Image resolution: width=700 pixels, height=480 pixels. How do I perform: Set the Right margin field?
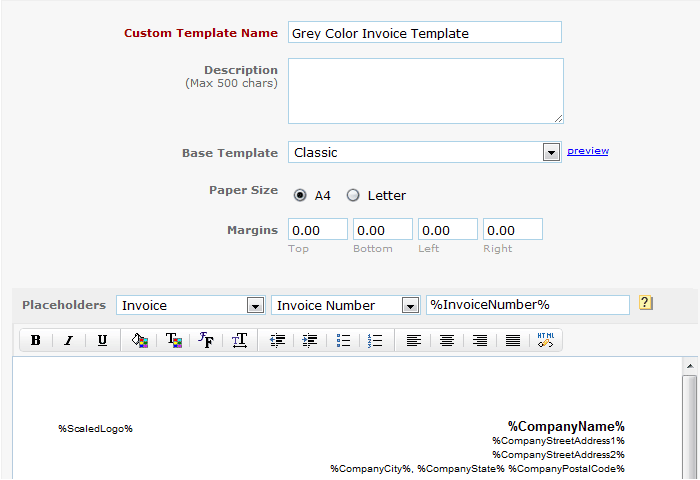(512, 230)
